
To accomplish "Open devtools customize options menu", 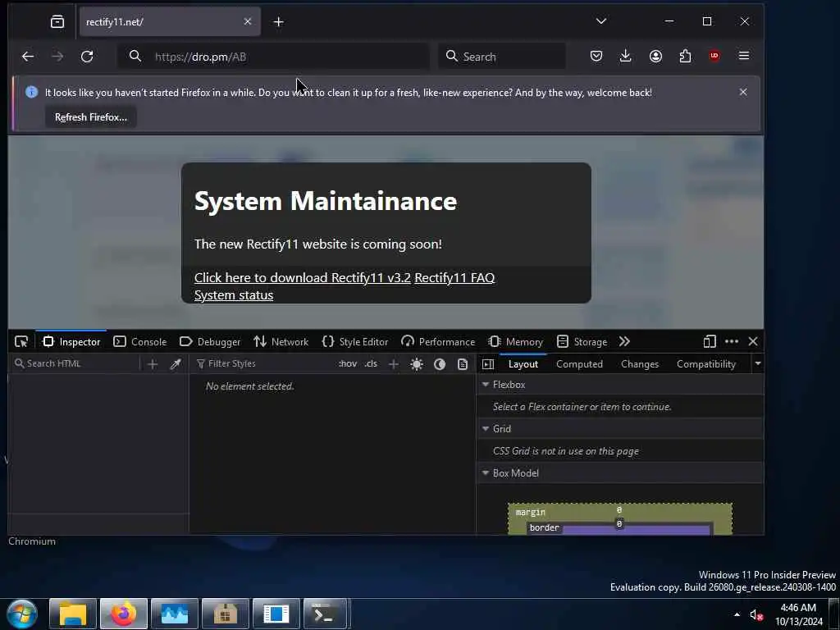I will pos(731,342).
